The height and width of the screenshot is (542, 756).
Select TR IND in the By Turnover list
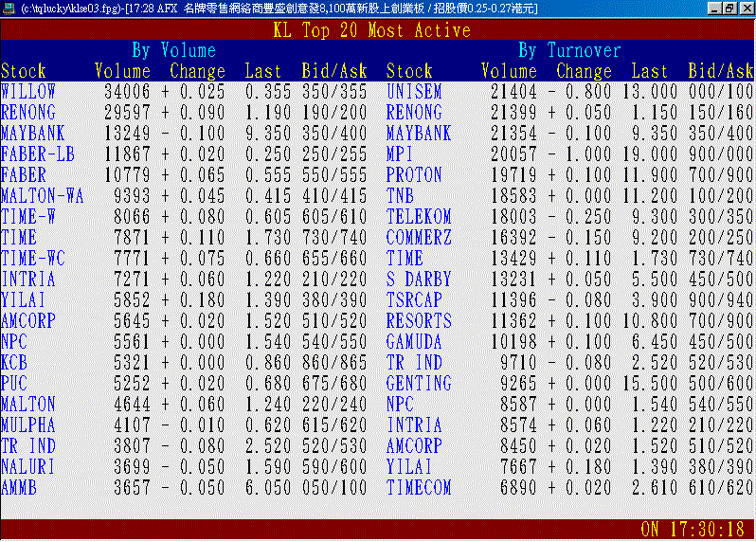pos(414,363)
